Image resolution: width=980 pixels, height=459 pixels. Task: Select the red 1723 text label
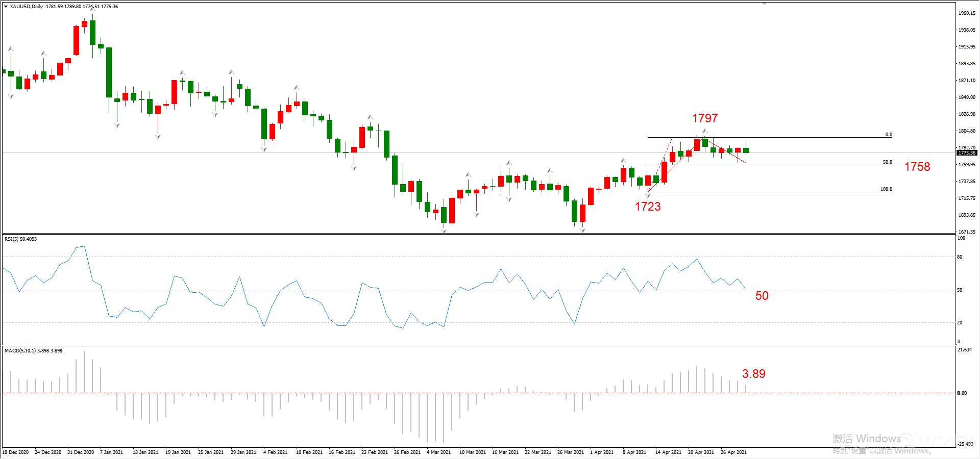coord(647,207)
